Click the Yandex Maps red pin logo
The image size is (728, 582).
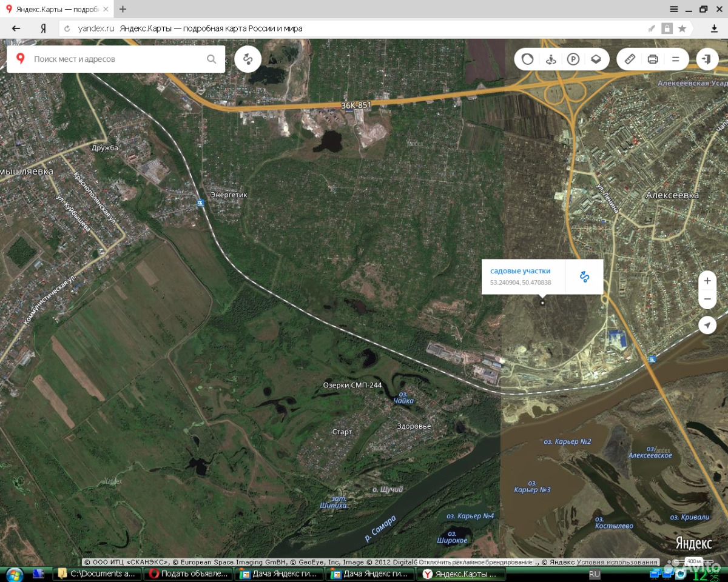click(21, 58)
